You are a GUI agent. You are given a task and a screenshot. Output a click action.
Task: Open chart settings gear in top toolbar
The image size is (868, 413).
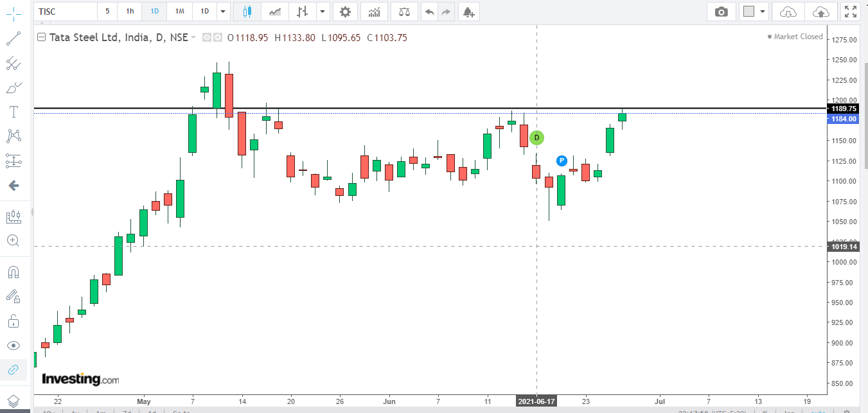[346, 12]
